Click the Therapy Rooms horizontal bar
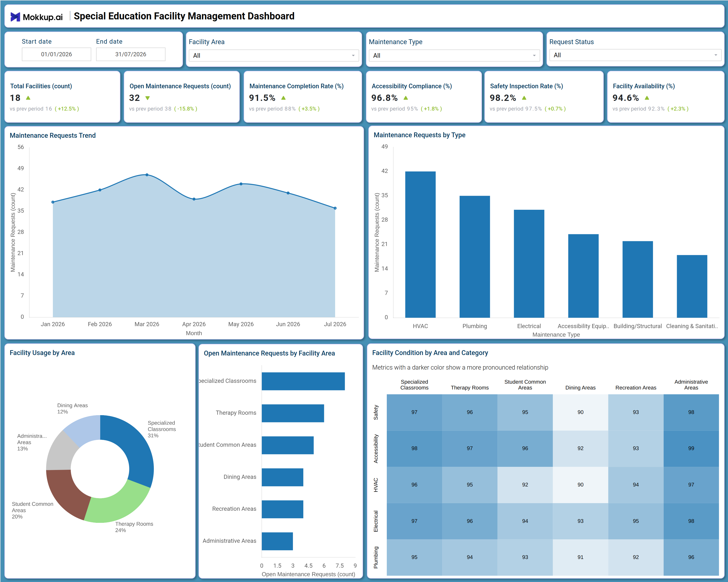Viewport: 728px width, 582px height. [x=293, y=413]
